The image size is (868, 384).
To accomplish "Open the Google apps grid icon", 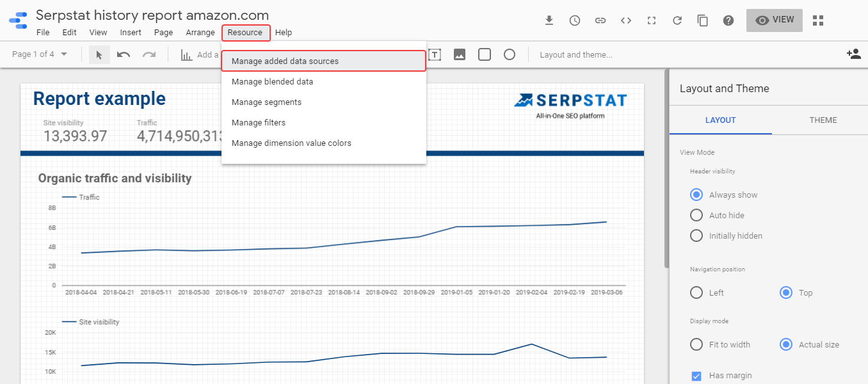I will click(x=817, y=20).
